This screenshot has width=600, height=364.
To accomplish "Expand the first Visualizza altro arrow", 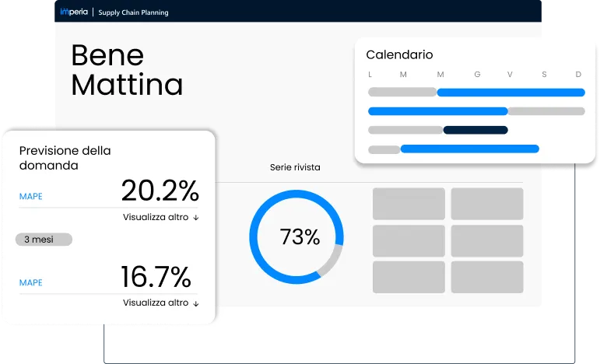I will (x=196, y=218).
